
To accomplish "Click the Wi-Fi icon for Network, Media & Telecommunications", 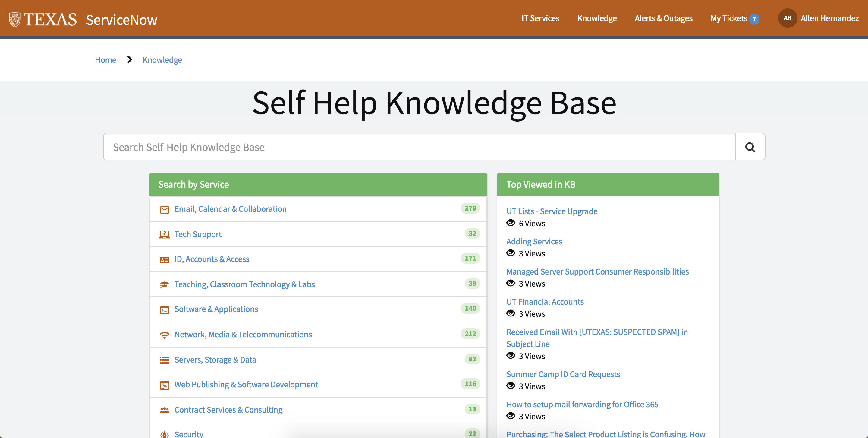I will (165, 335).
